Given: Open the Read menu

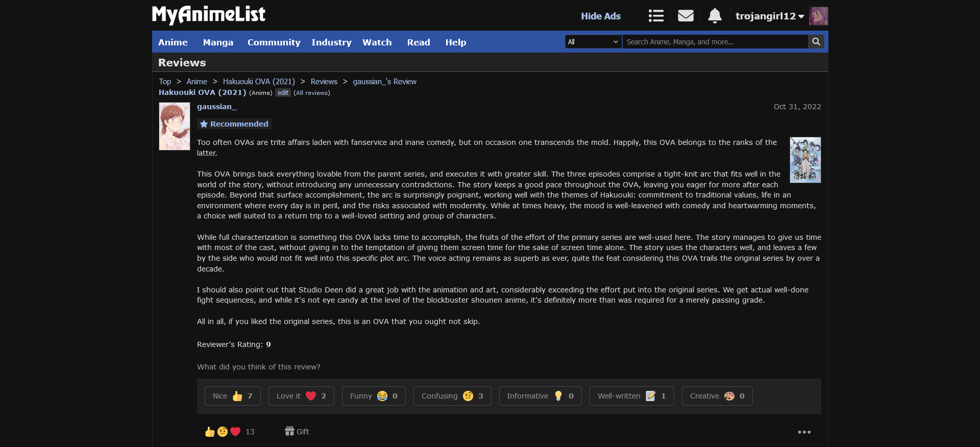Looking at the screenshot, I should (x=419, y=42).
